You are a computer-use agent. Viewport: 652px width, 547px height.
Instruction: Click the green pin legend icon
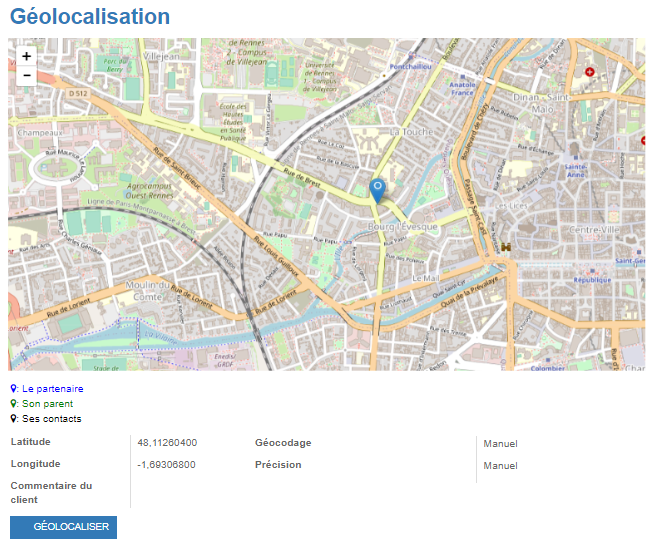point(14,403)
